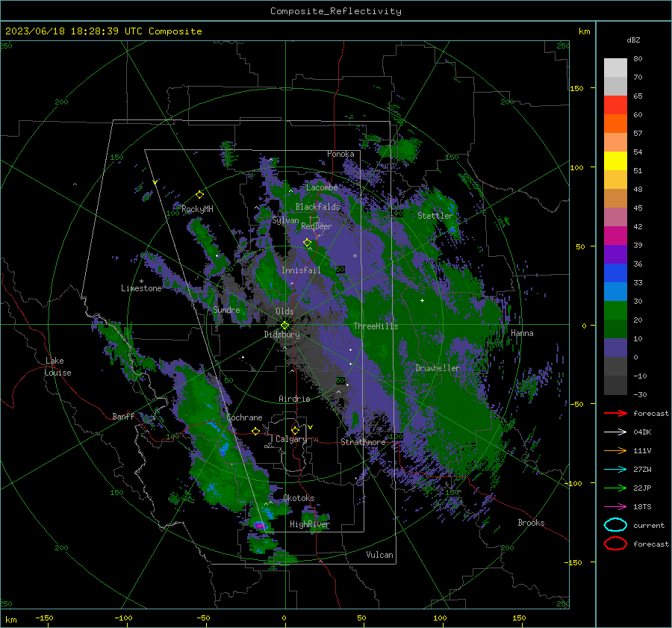Click the Lacombe city label
Image resolution: width=672 pixels, height=628 pixels.
pos(322,187)
